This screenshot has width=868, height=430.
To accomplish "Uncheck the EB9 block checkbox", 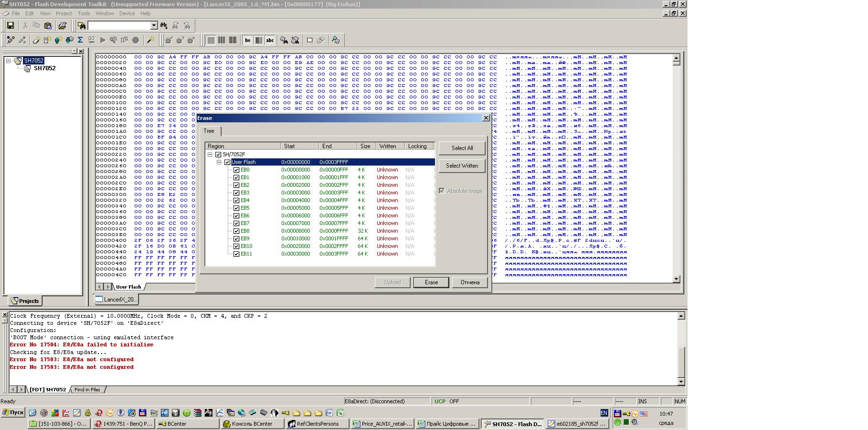I will click(236, 238).
